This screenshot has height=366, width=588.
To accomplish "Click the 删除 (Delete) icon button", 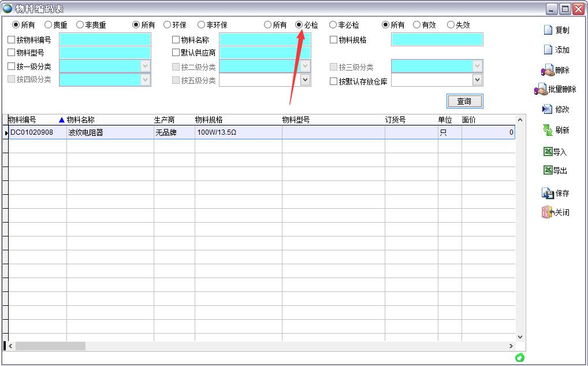I will 547,71.
